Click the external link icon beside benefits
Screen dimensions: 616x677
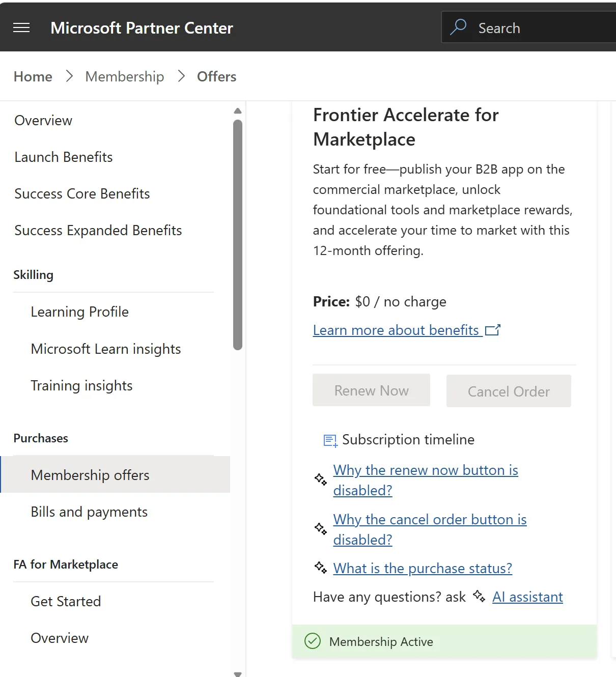click(x=493, y=330)
